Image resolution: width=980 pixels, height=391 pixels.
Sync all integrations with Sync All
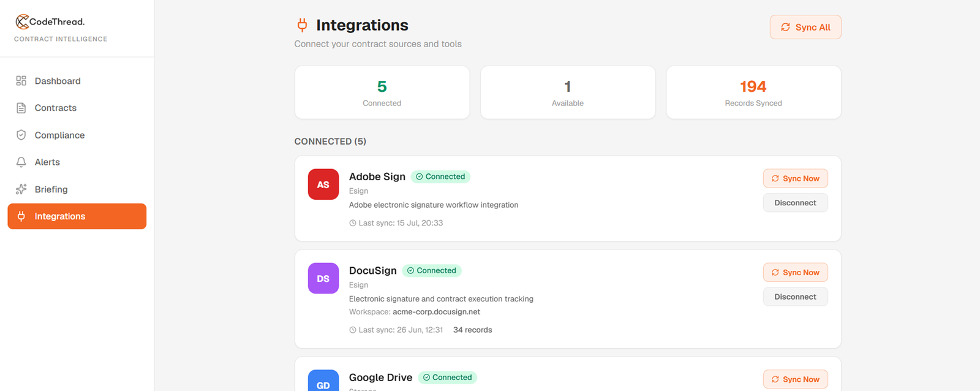(x=805, y=27)
